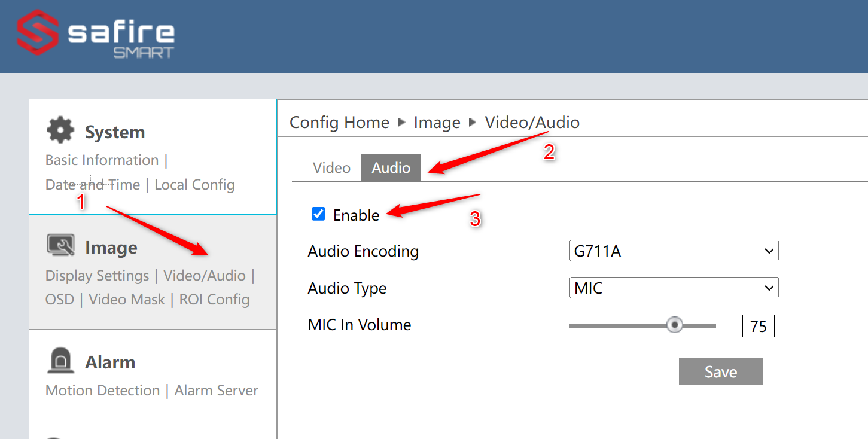
Task: Click the Save button
Action: (x=720, y=371)
